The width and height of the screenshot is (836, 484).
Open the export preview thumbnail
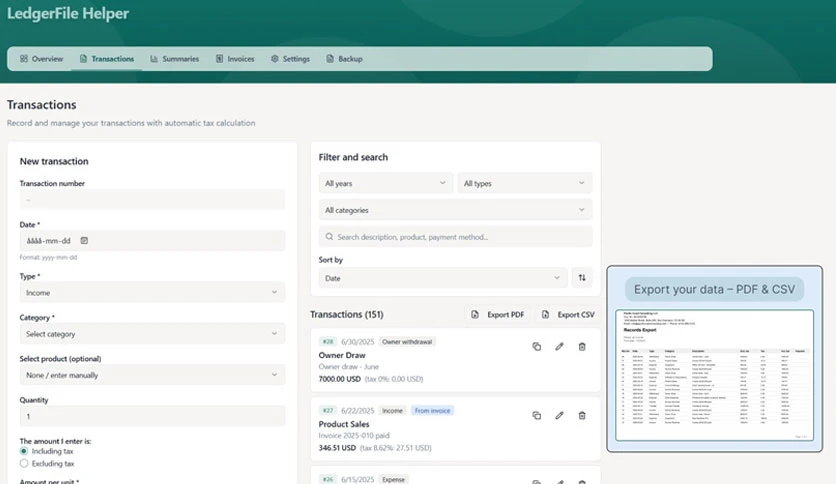714,375
